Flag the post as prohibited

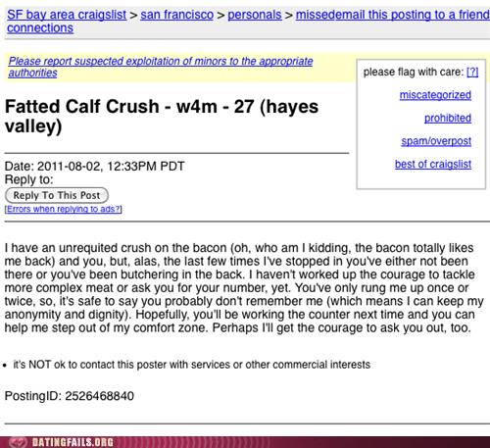coord(448,118)
